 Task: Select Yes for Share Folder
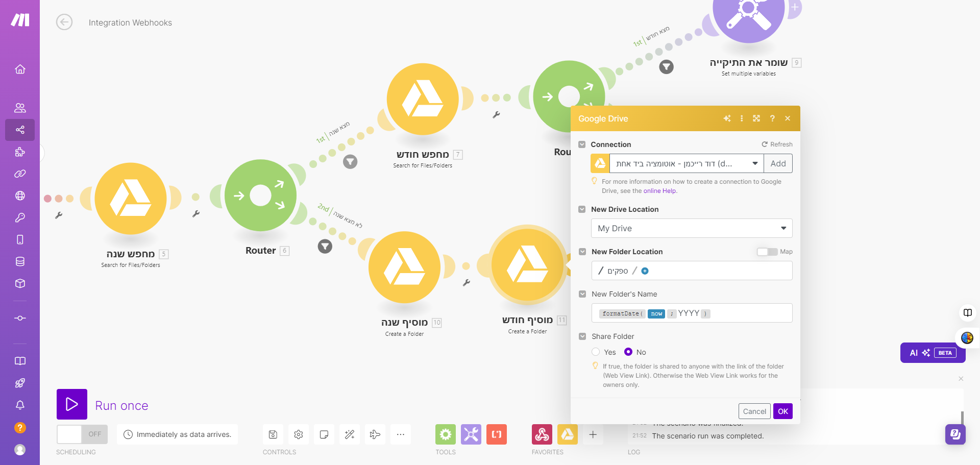pyautogui.click(x=596, y=352)
